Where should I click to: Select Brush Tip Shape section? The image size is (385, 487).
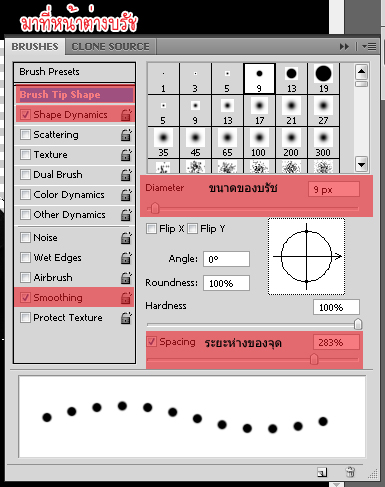(x=75, y=95)
